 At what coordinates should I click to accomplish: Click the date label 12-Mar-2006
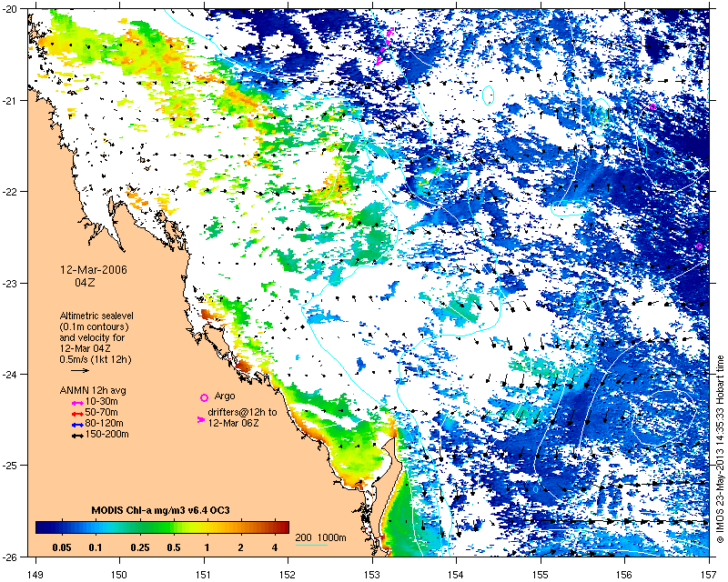[94, 270]
